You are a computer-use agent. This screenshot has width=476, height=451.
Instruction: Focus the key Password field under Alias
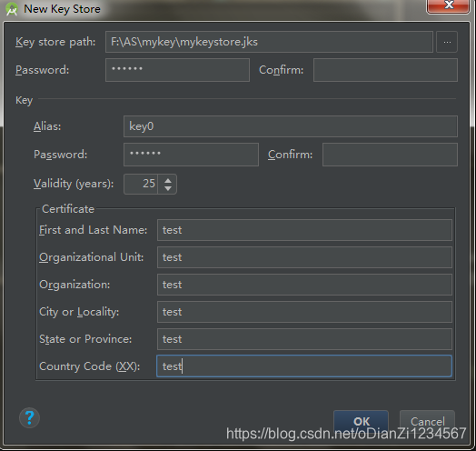(x=191, y=155)
